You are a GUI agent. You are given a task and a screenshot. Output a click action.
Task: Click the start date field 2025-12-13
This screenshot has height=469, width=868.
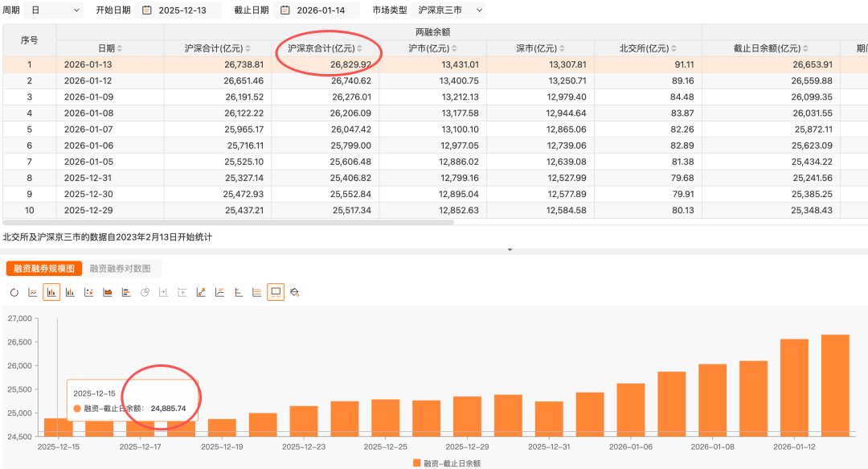point(178,10)
